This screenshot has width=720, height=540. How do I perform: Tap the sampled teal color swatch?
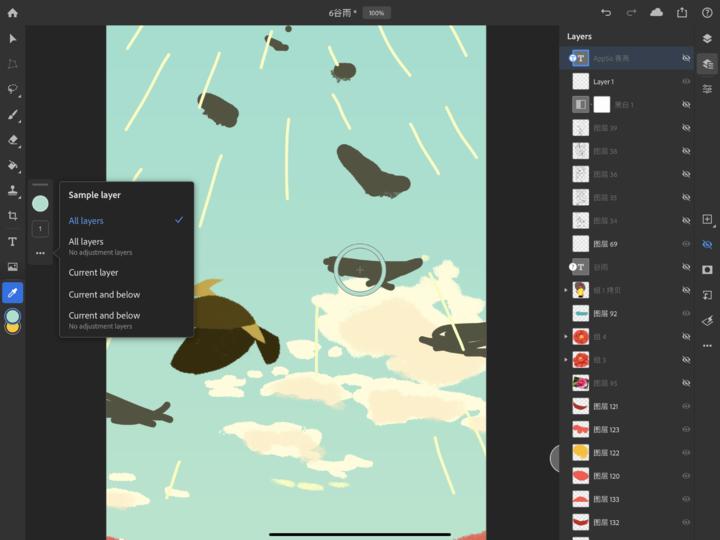point(40,204)
